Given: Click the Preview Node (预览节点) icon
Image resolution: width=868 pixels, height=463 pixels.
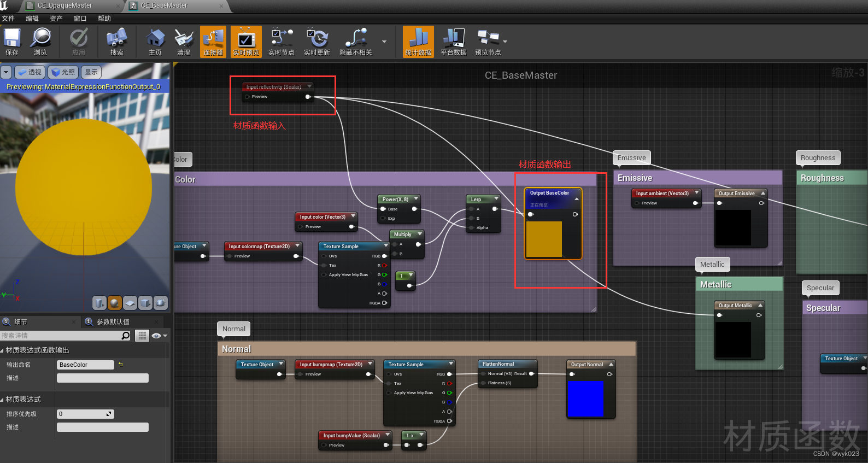Looking at the screenshot, I should click(488, 42).
